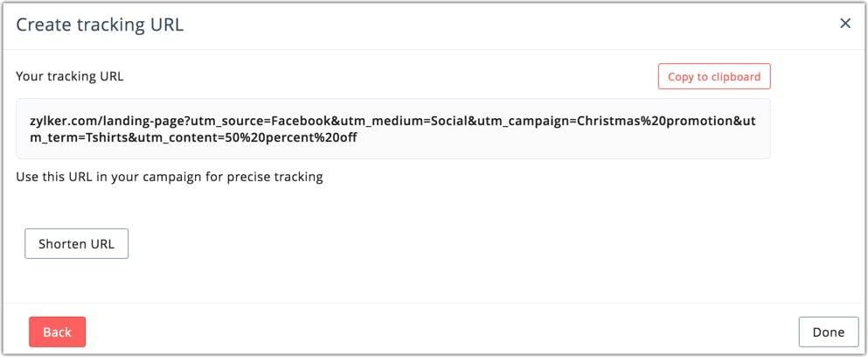The width and height of the screenshot is (868, 357).
Task: Click empty space right of Shorten URL
Action: pyautogui.click(x=443, y=244)
